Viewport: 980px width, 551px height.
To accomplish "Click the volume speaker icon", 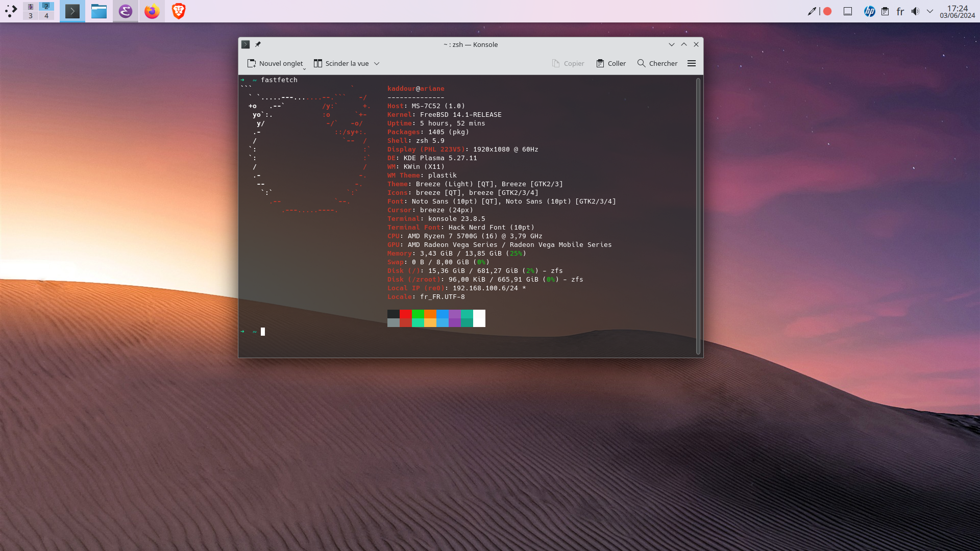I will click(915, 11).
